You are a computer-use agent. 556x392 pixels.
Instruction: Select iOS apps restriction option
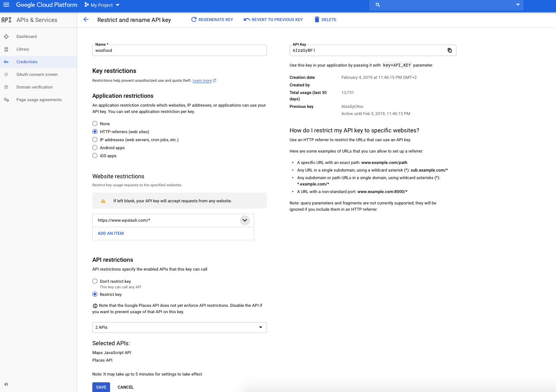pos(95,156)
